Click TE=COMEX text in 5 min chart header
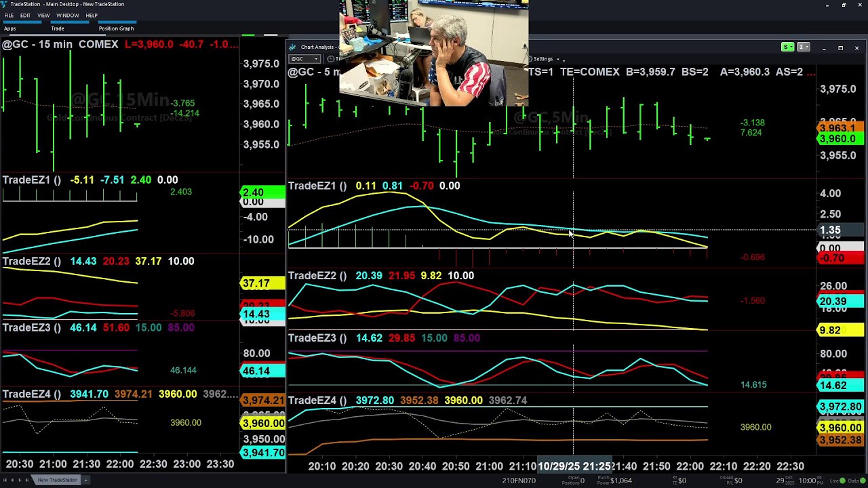Viewport: 868px width, 488px height. click(x=589, y=72)
